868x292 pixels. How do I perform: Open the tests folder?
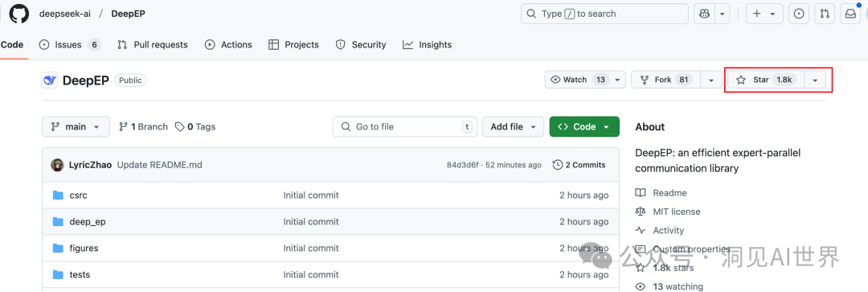coord(80,275)
